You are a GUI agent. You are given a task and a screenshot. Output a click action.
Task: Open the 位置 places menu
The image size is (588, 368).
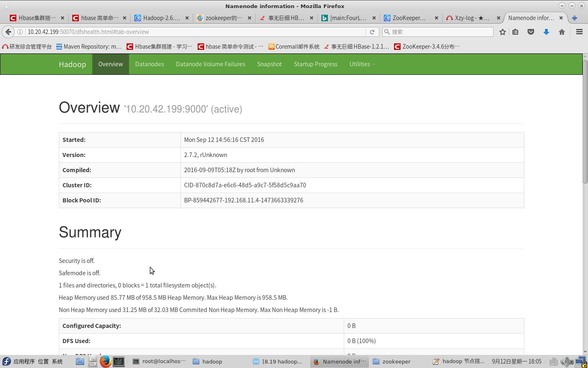pyautogui.click(x=43, y=361)
